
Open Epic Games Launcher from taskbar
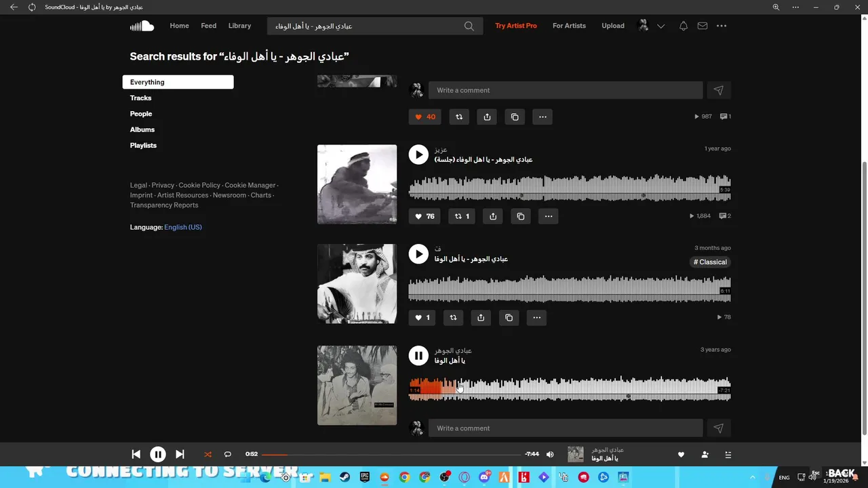point(364,477)
